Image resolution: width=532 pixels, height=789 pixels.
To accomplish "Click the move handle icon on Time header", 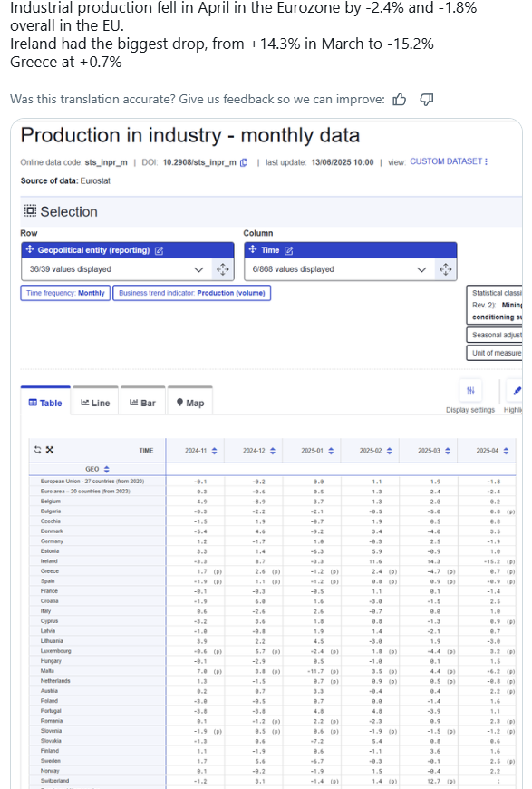I will [x=253, y=249].
